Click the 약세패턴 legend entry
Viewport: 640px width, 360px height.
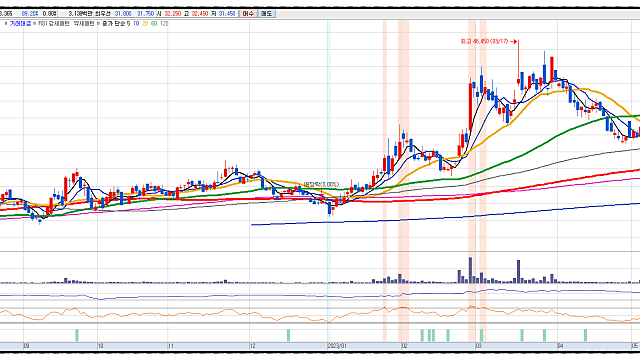84,24
